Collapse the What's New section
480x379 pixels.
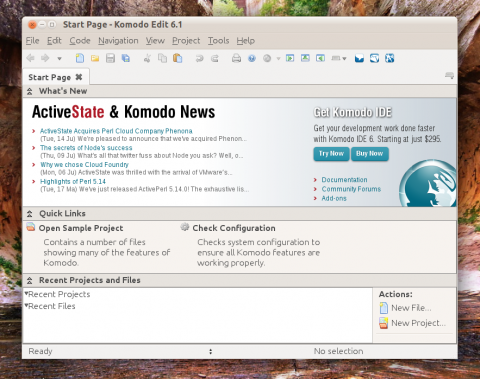point(30,91)
